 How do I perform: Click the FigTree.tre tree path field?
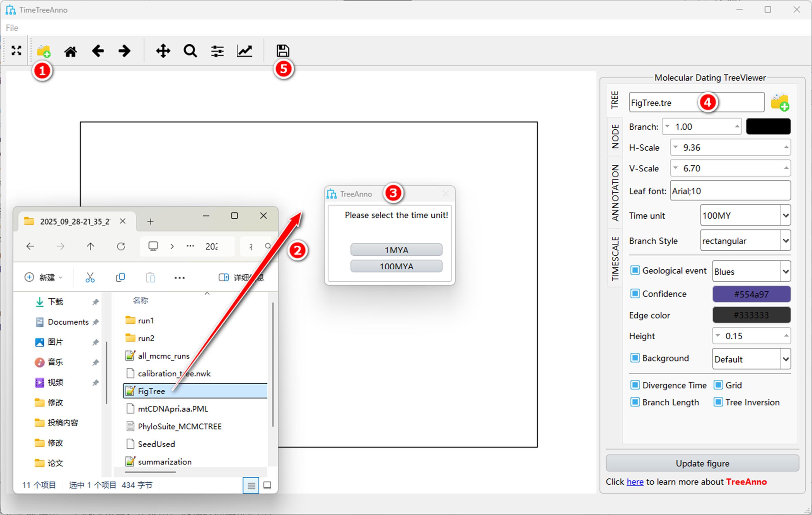click(x=696, y=102)
